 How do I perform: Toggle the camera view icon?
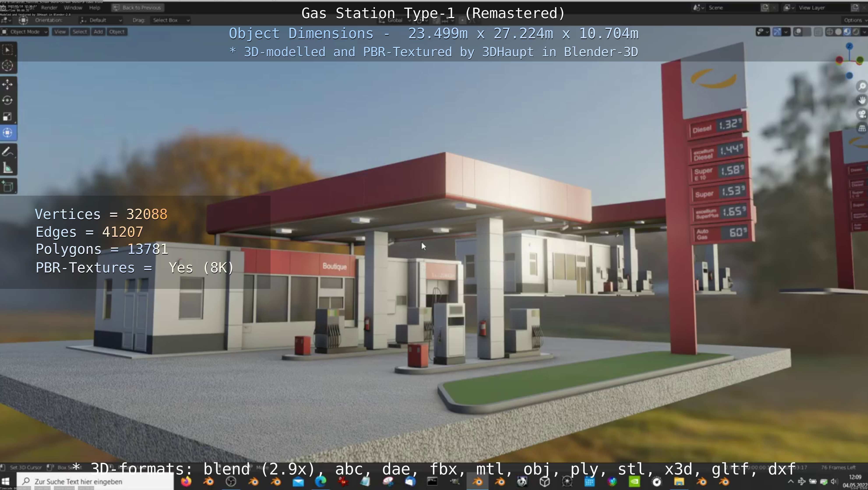click(862, 114)
